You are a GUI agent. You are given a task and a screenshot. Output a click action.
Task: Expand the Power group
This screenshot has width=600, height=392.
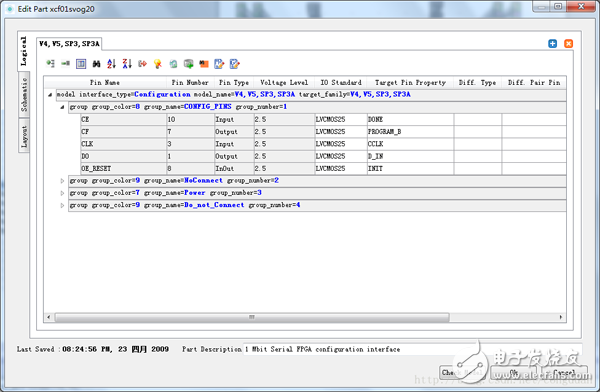tap(62, 193)
